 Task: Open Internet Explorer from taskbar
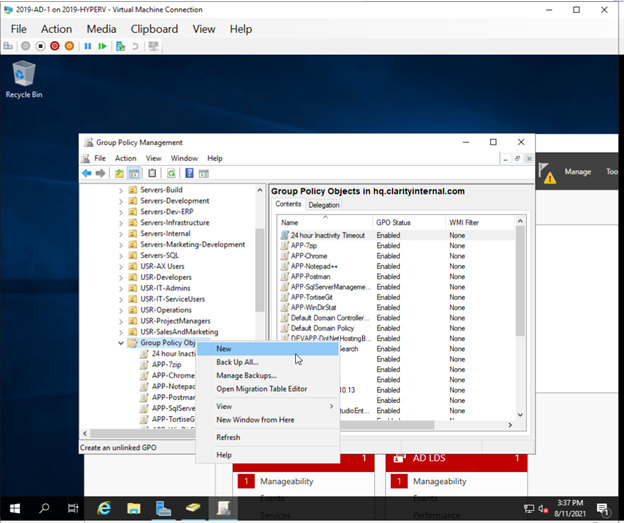click(104, 508)
